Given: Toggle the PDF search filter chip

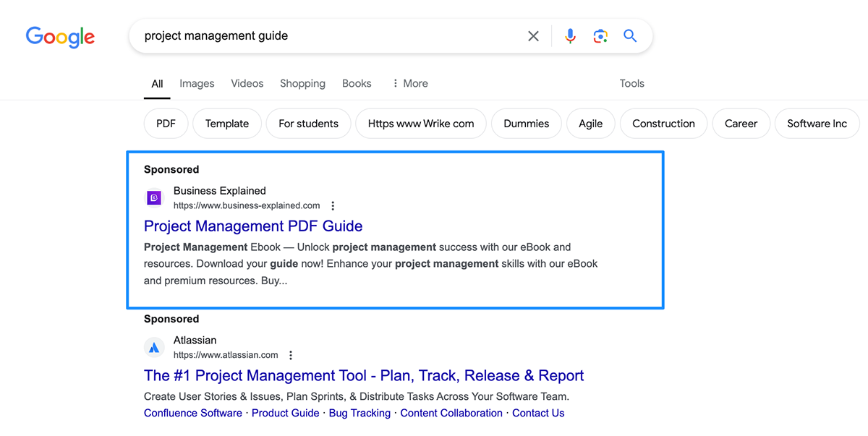Looking at the screenshot, I should point(166,123).
